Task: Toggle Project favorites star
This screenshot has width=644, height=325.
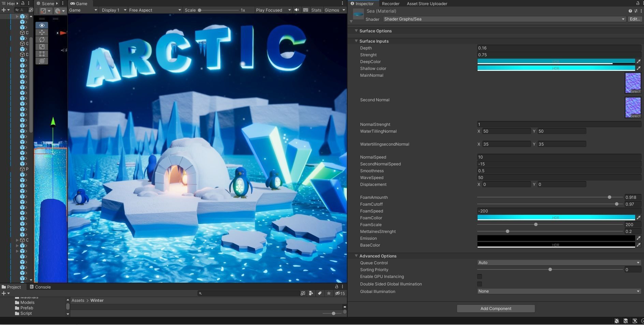Action: [x=328, y=293]
